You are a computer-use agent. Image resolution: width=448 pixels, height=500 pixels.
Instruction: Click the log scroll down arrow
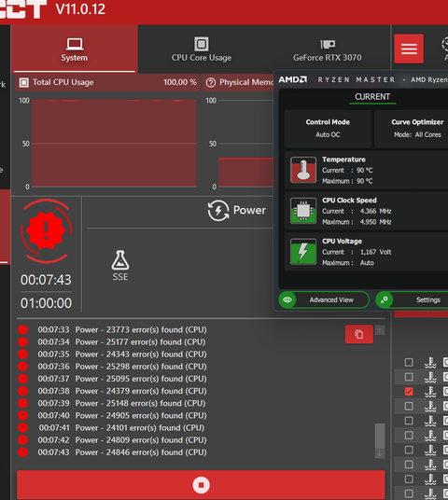(x=380, y=453)
